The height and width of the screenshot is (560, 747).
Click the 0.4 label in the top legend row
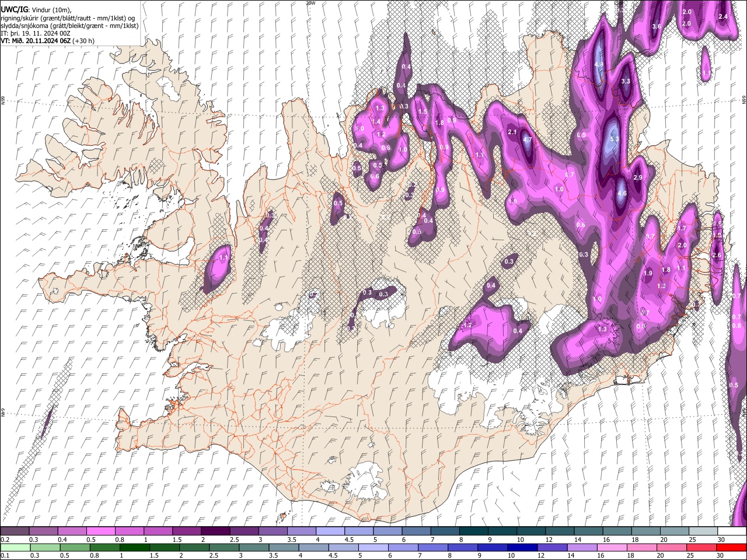(62, 540)
